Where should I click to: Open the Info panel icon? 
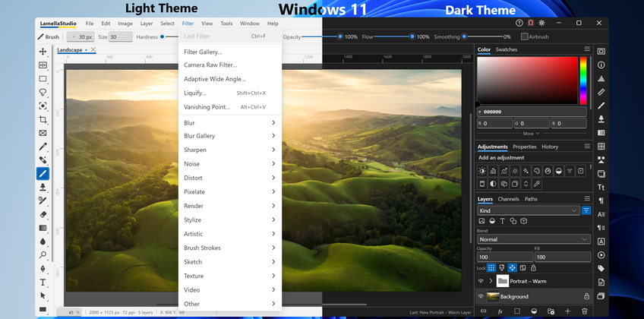(601, 65)
